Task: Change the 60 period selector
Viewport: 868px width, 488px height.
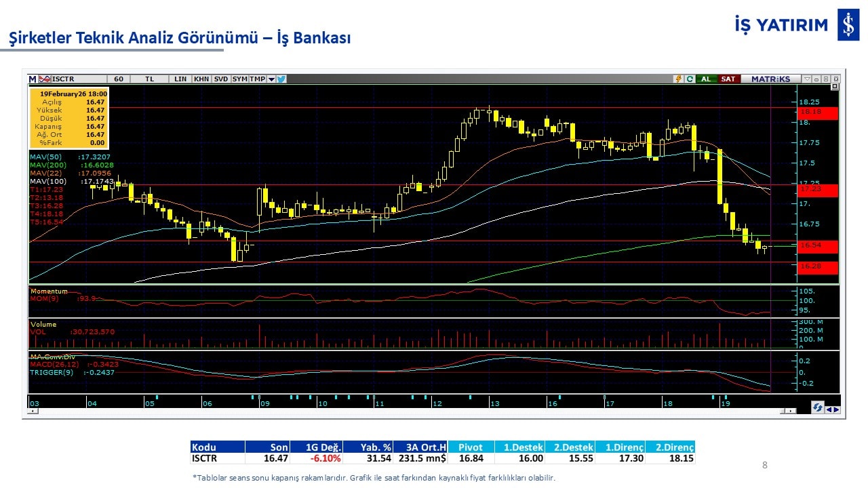Action: tap(119, 79)
